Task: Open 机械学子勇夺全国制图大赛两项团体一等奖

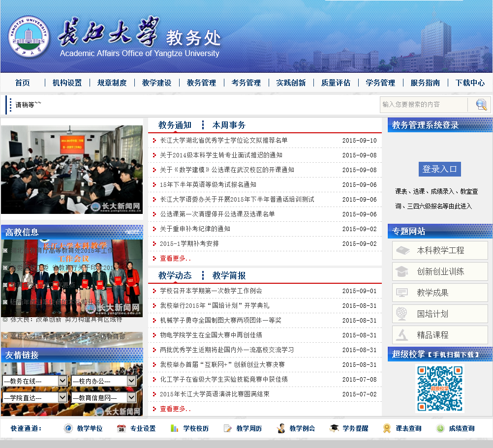Action: tap(221, 320)
